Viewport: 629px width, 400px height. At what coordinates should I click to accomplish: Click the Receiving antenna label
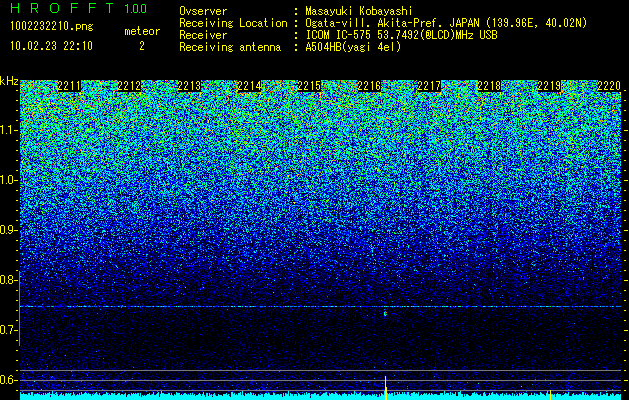click(230, 47)
